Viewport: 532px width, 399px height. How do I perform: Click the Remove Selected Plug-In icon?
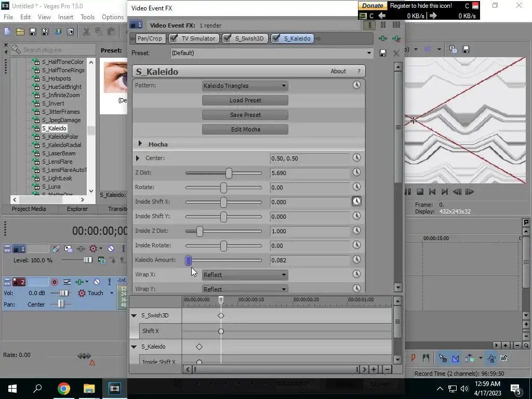click(396, 38)
